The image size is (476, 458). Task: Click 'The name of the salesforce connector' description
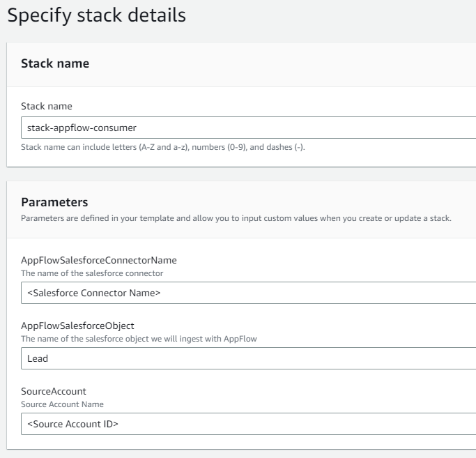92,273
